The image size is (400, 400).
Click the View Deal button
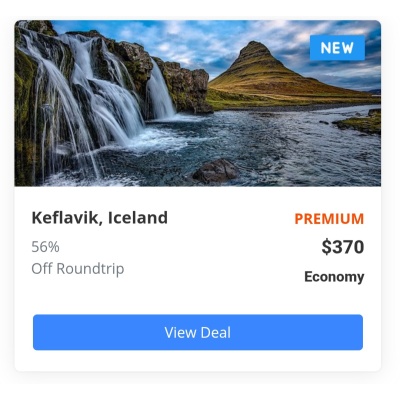pos(198,332)
